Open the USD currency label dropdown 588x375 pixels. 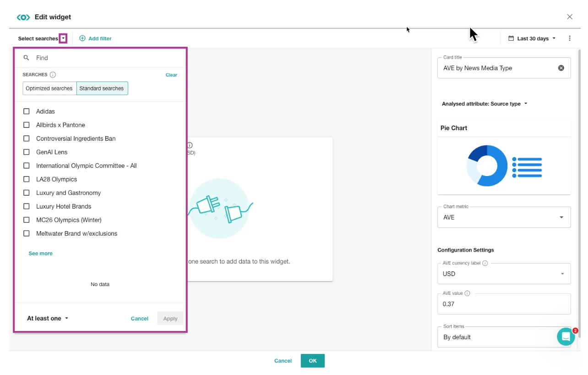pos(504,274)
